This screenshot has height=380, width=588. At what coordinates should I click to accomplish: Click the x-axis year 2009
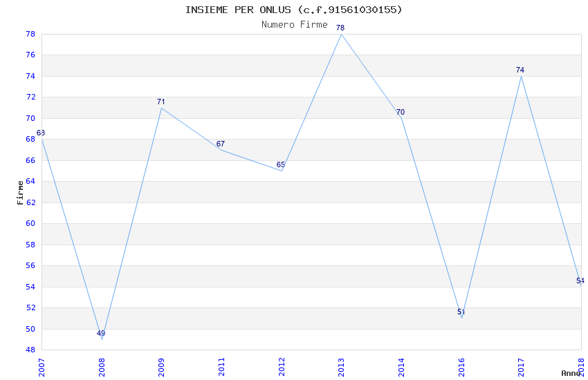click(161, 368)
